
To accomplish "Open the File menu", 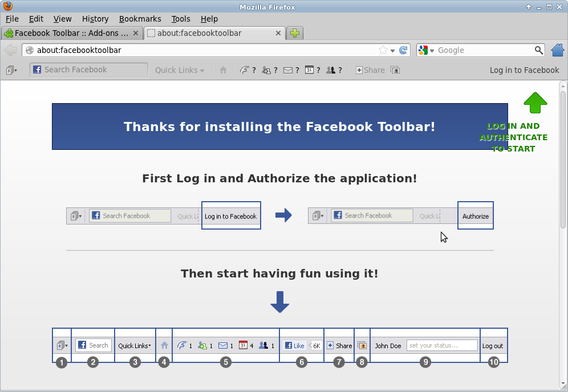I will (x=12, y=19).
